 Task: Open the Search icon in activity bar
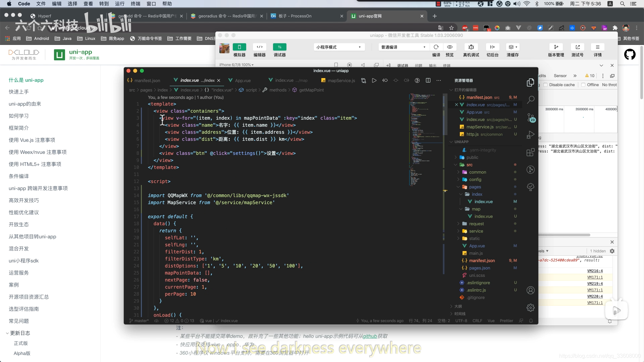click(x=531, y=100)
